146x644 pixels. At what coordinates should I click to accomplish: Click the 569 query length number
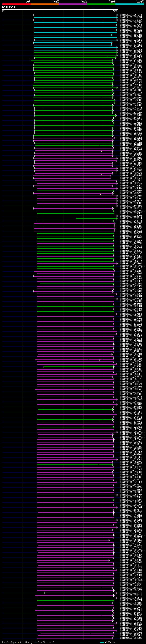115,11
